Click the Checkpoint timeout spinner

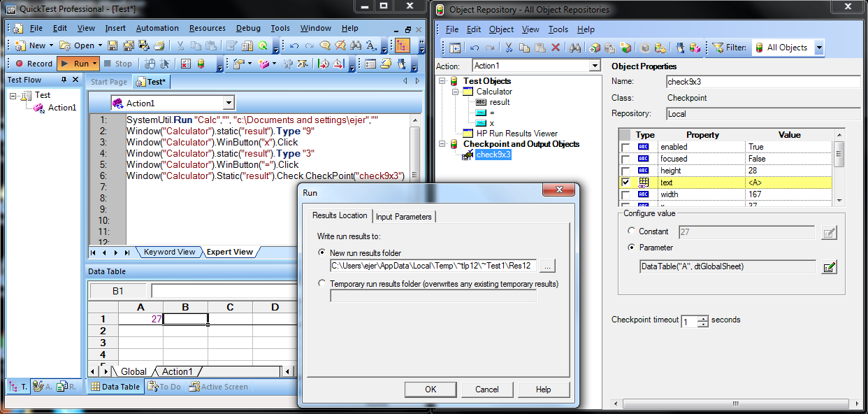[x=703, y=321]
